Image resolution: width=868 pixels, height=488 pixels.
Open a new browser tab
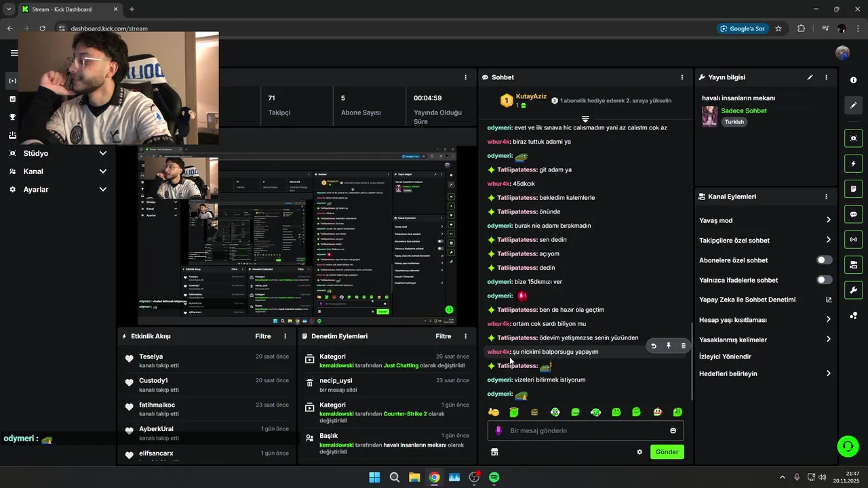point(132,9)
